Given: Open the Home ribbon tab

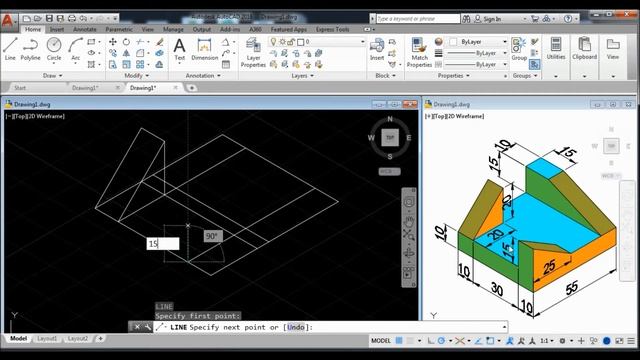Looking at the screenshot, I should pyautogui.click(x=33, y=29).
